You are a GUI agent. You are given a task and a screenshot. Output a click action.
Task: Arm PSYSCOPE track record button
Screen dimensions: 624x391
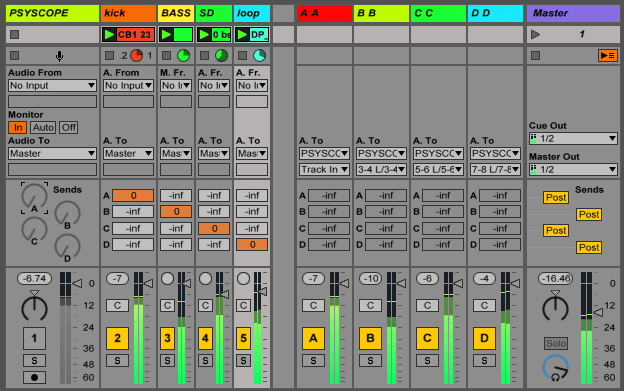34,377
